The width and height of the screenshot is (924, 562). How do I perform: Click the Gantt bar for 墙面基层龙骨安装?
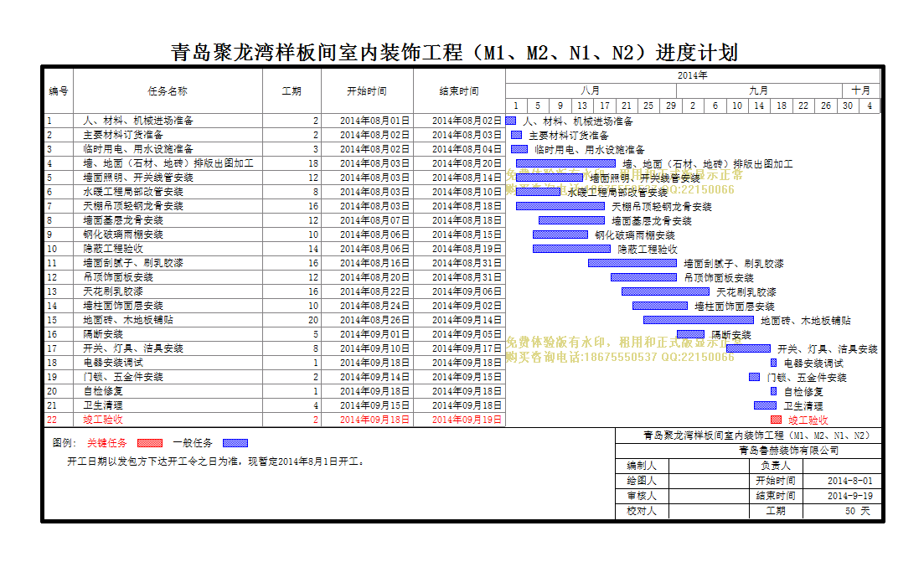coord(571,220)
